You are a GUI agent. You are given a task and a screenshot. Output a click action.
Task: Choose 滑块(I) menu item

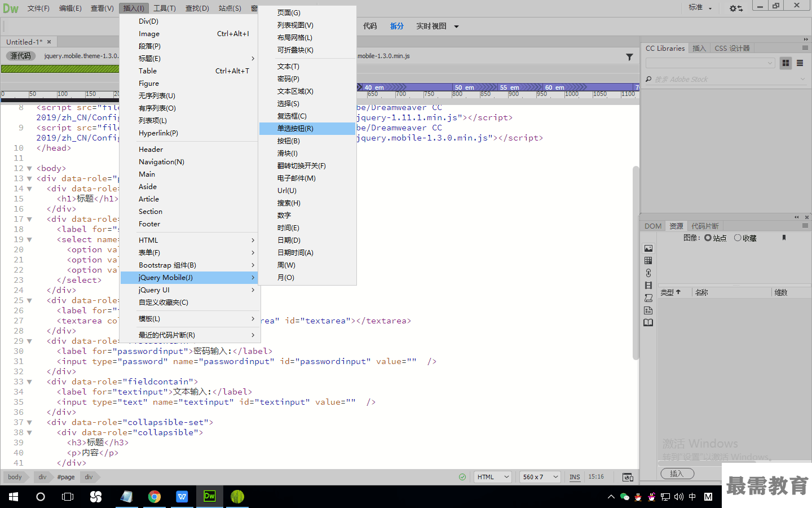coord(307,153)
